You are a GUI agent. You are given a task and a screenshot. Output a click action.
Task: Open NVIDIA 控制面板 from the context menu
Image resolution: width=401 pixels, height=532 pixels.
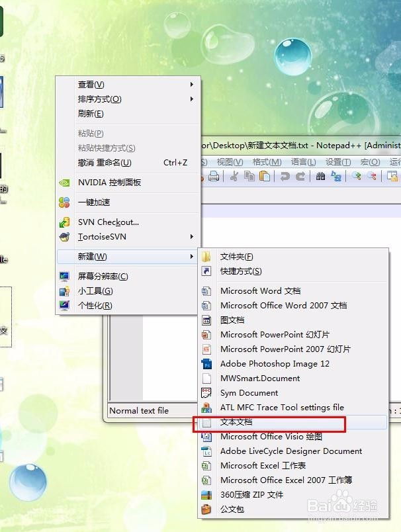pos(128,183)
